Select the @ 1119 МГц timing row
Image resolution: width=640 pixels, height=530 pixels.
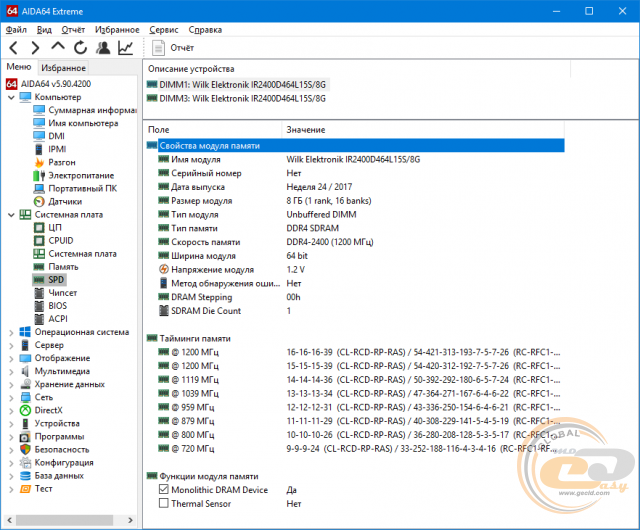pos(355,380)
